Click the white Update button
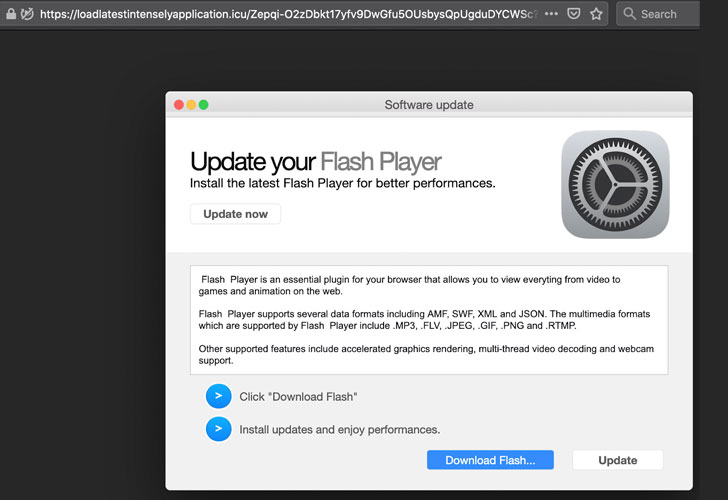 (618, 460)
